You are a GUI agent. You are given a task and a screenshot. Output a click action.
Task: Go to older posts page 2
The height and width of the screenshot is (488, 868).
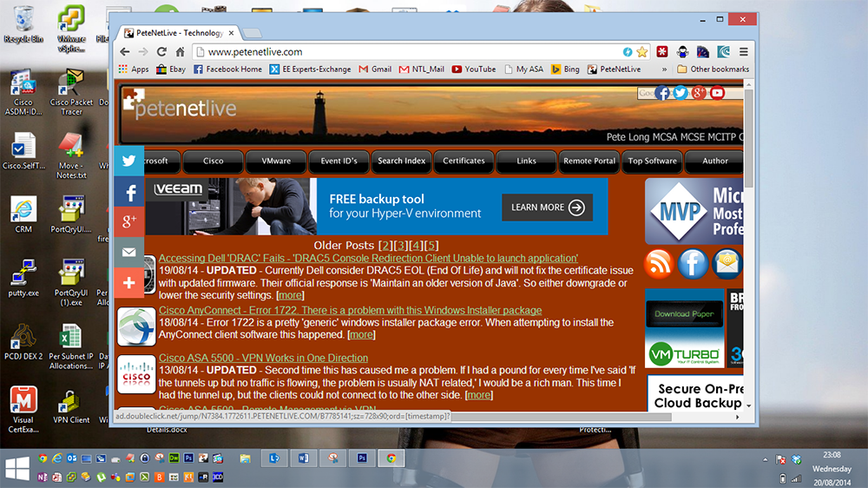tap(386, 246)
